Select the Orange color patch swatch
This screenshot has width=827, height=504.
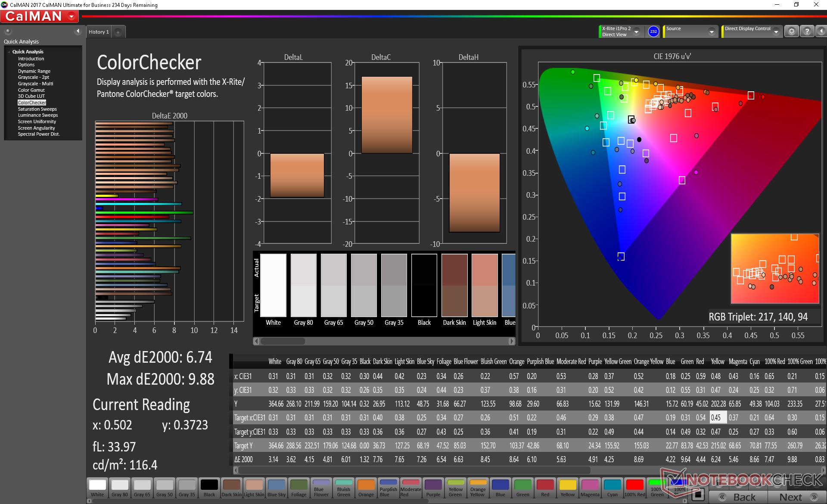(366, 488)
